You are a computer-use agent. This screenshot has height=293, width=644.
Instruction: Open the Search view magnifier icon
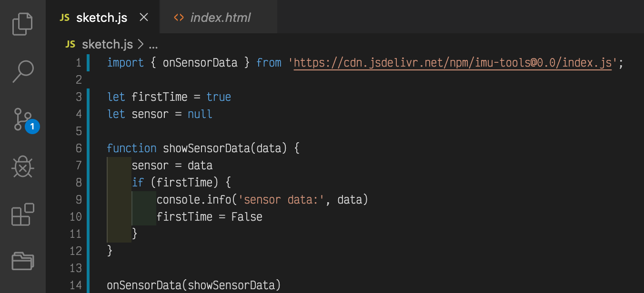coord(22,71)
